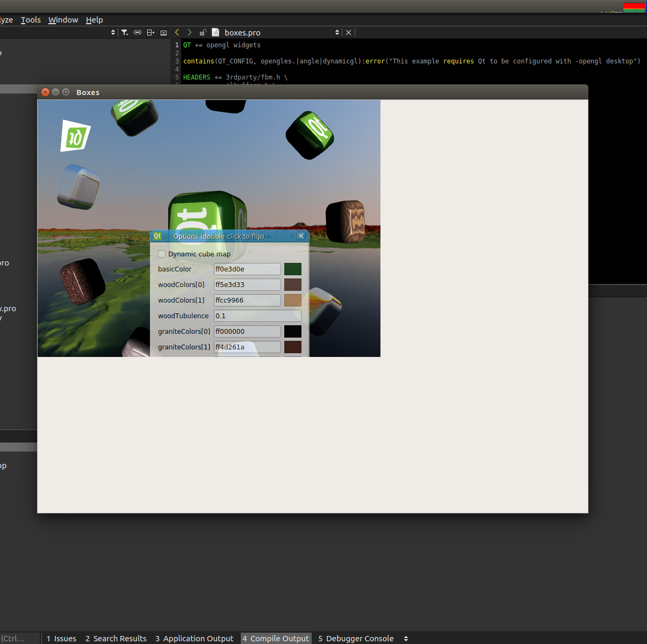The image size is (647, 644).
Task: Switch to the Compile Output pane
Action: click(x=276, y=639)
